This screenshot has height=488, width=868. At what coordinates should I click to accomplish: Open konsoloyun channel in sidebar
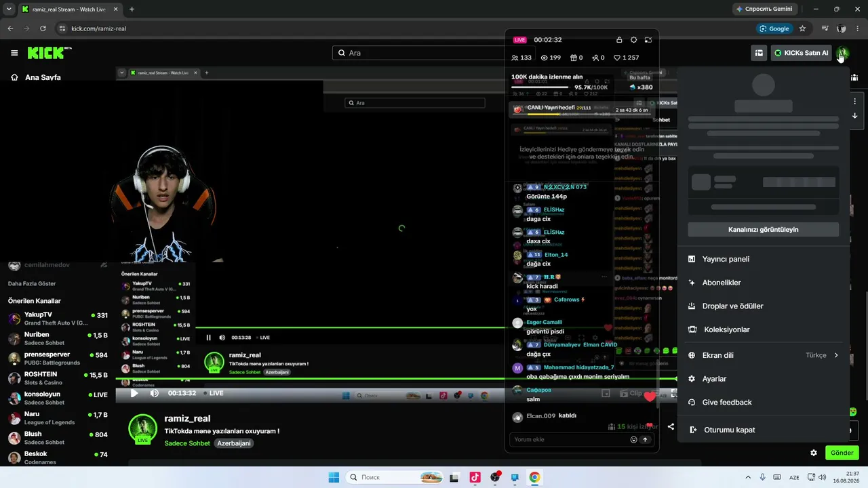coord(58,398)
